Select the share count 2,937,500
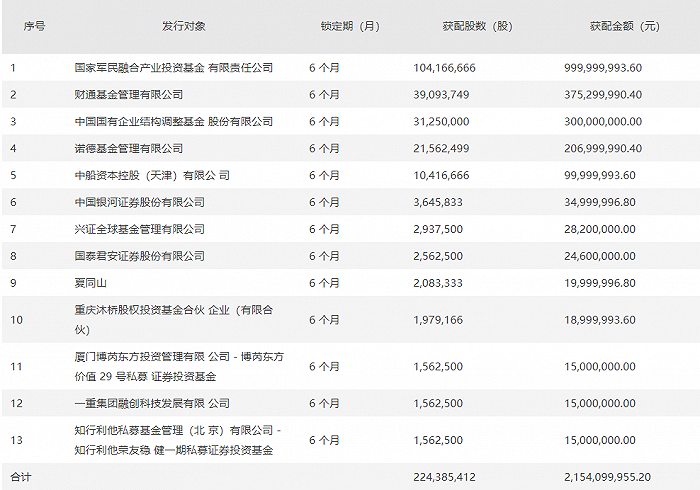Image resolution: width=700 pixels, height=490 pixels. tap(438, 229)
